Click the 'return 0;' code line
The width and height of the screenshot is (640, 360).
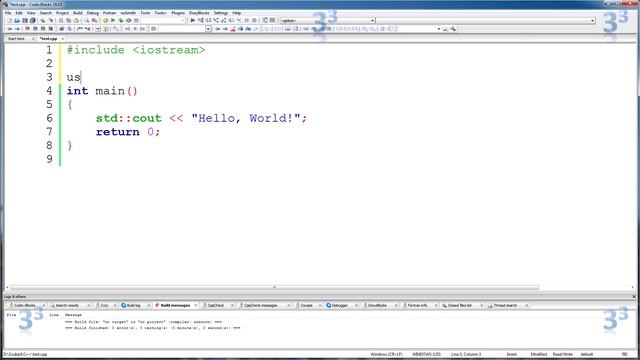click(128, 132)
